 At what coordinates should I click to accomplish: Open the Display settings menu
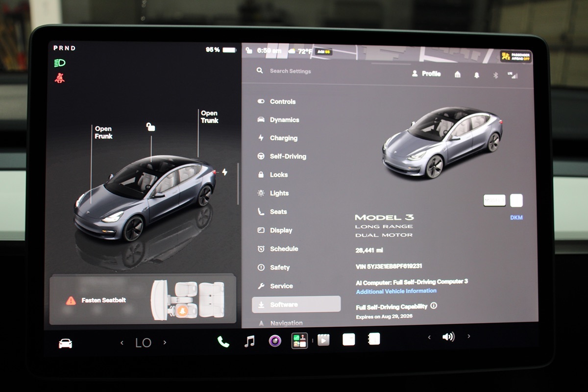(x=274, y=230)
